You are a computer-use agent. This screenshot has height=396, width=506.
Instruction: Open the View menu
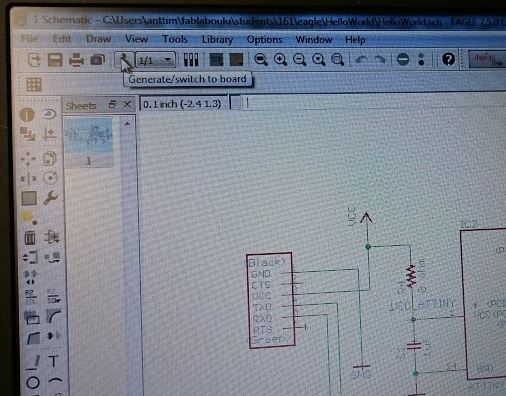coord(136,39)
